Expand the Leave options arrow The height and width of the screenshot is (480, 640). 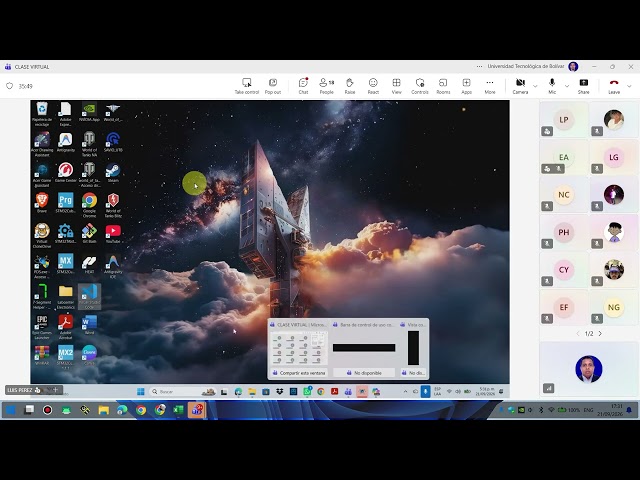pyautogui.click(x=629, y=86)
